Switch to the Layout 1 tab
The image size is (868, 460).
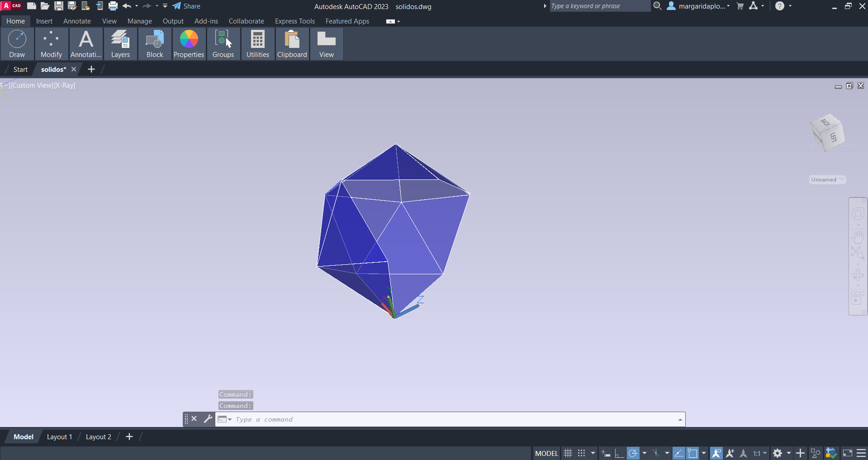point(59,437)
